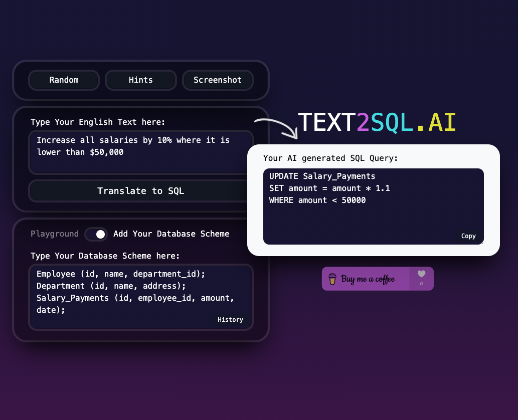Click the coffee cup icon

332,279
